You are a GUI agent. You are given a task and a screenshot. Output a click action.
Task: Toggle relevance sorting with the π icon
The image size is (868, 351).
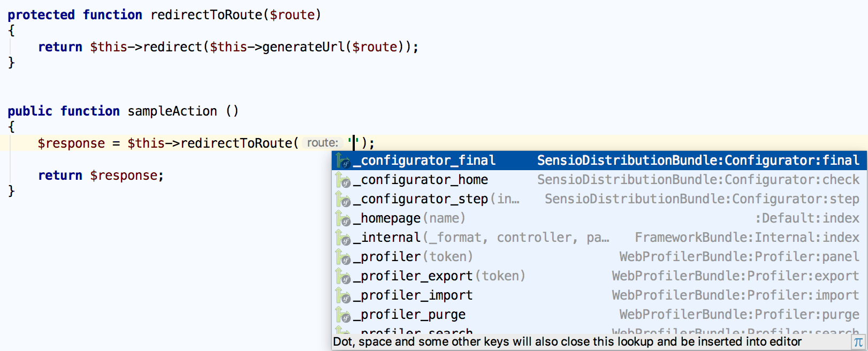tap(858, 341)
